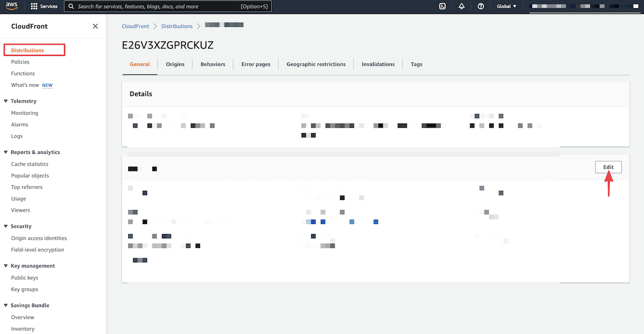
Task: Open the notifications bell icon
Action: (x=462, y=6)
